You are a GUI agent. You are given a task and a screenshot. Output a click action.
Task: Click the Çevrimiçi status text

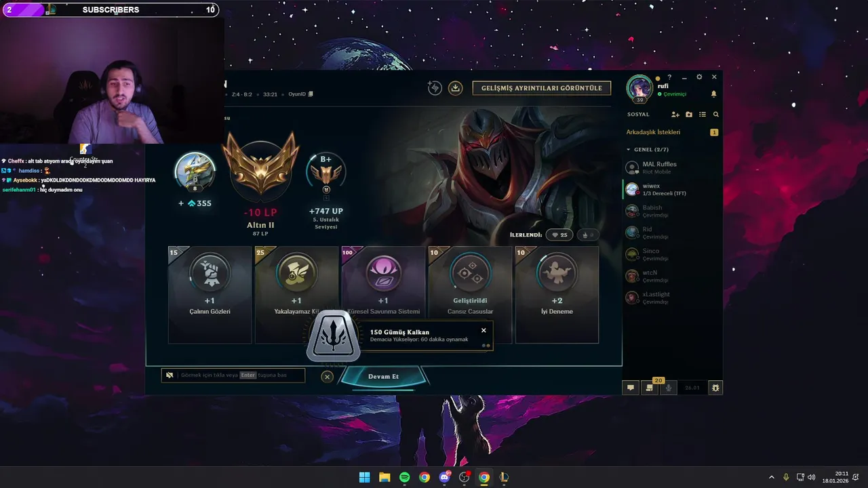coord(675,94)
